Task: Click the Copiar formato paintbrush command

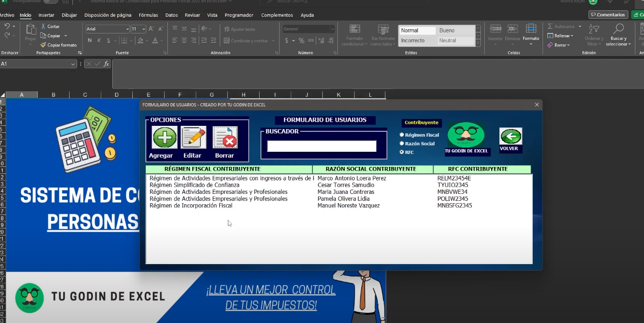Action: (59, 45)
